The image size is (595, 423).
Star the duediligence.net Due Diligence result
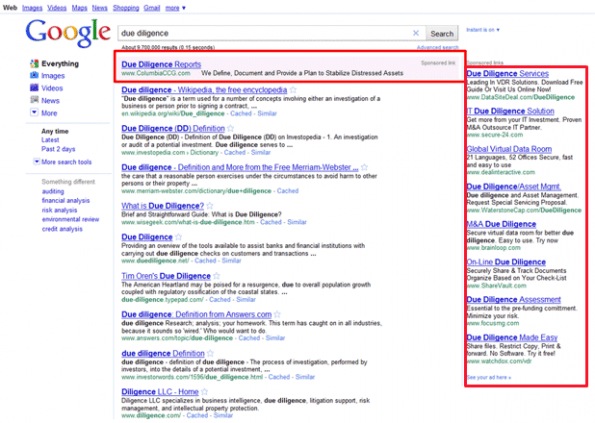pyautogui.click(x=178, y=237)
